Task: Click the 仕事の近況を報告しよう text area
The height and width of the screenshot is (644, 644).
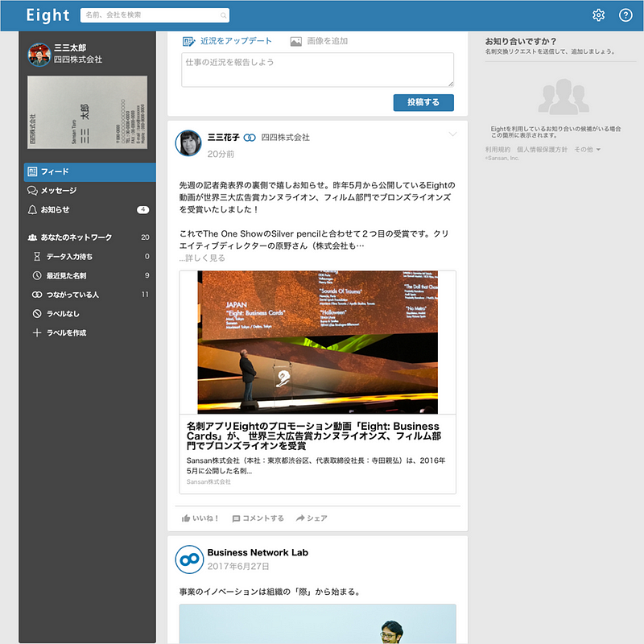Action: [x=317, y=70]
